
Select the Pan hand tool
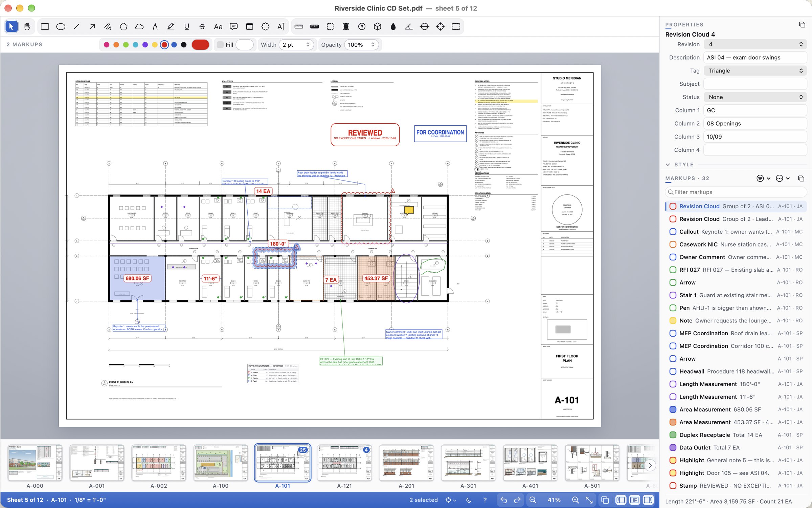(27, 26)
